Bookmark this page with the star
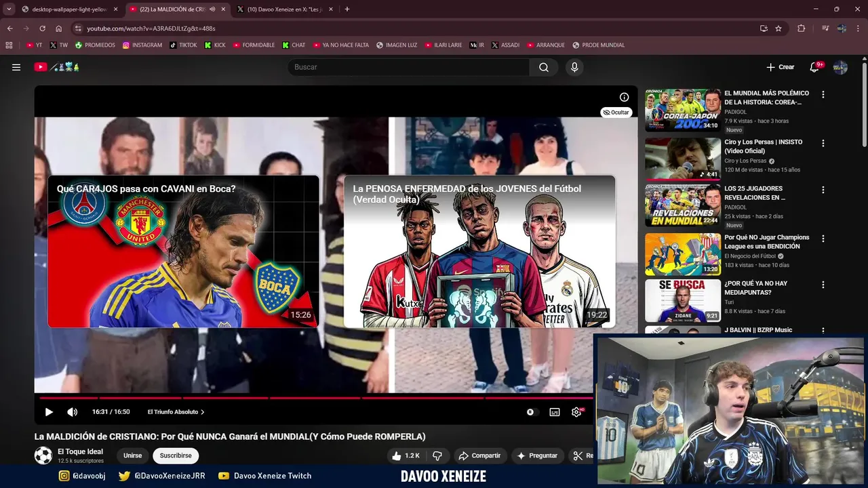The height and width of the screenshot is (488, 868). click(x=778, y=28)
